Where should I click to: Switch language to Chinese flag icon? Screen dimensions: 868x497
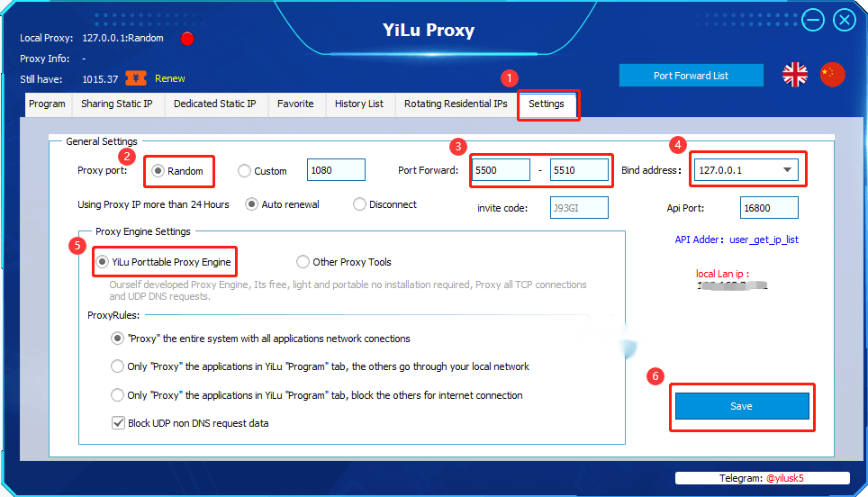click(833, 74)
